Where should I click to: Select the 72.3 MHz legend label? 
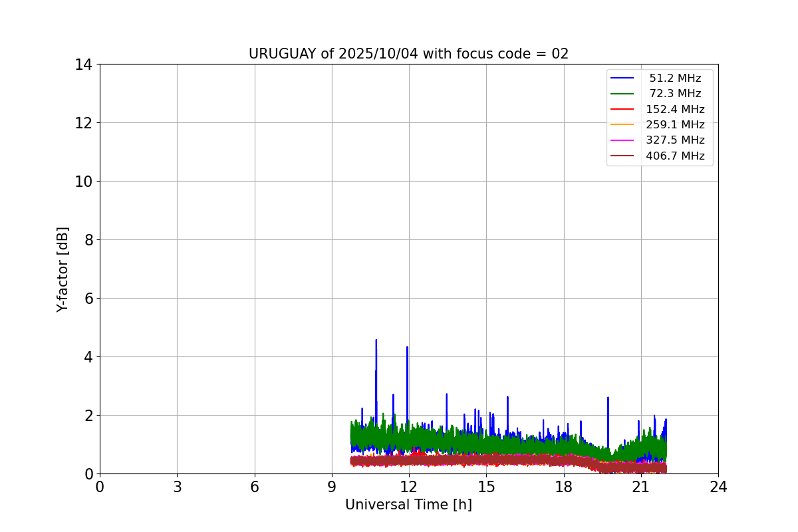pyautogui.click(x=675, y=94)
